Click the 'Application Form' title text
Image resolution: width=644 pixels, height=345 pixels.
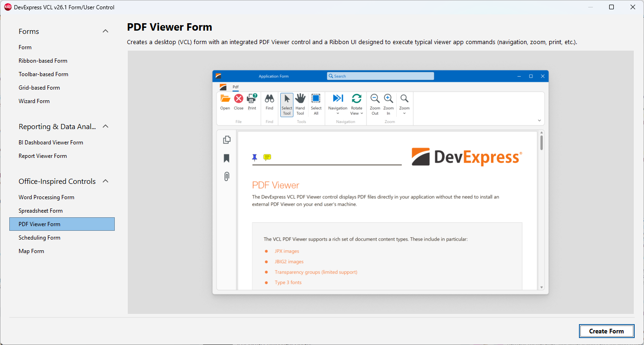click(x=274, y=76)
